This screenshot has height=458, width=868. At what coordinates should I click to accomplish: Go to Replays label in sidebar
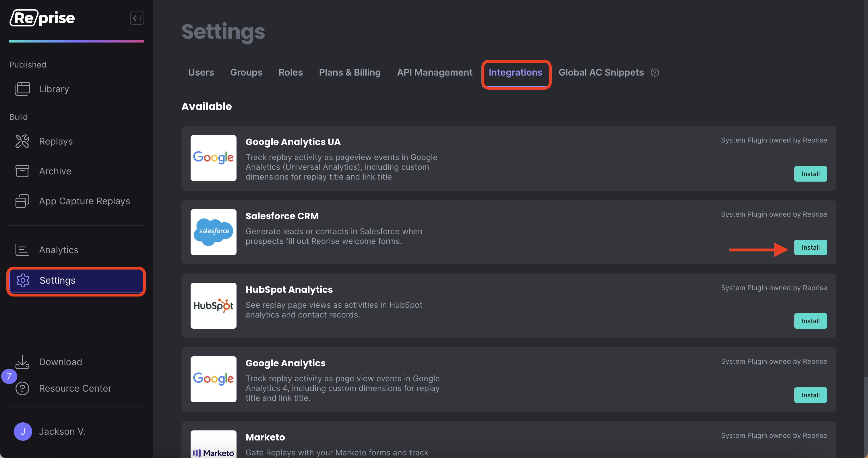pyautogui.click(x=56, y=141)
